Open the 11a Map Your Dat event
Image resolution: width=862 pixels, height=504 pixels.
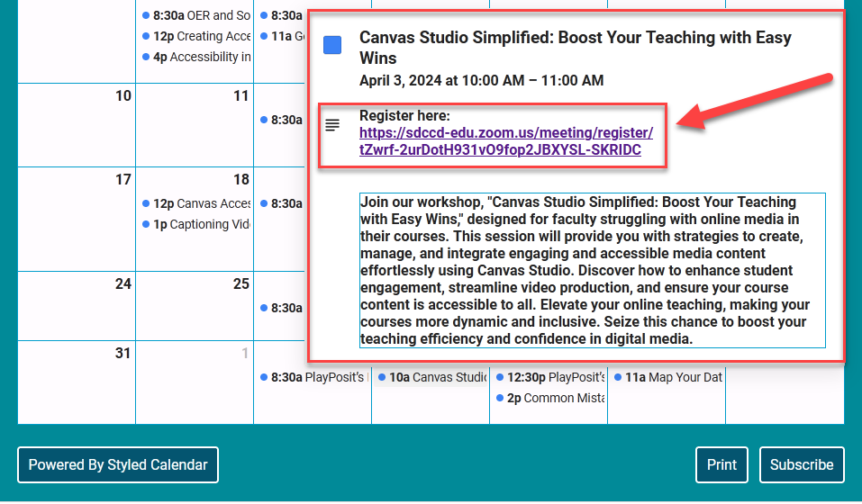click(667, 377)
